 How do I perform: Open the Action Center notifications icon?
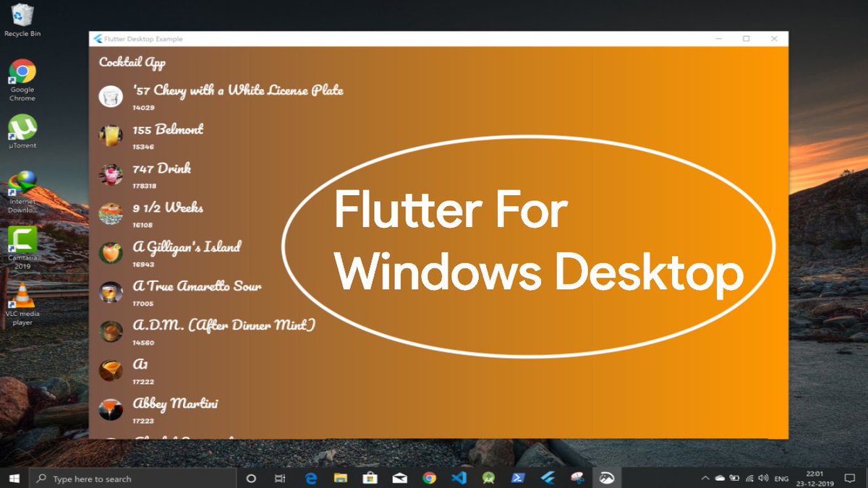click(850, 478)
